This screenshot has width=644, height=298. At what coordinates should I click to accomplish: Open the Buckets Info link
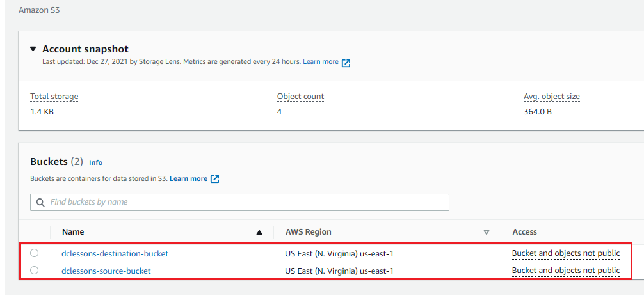click(x=95, y=162)
